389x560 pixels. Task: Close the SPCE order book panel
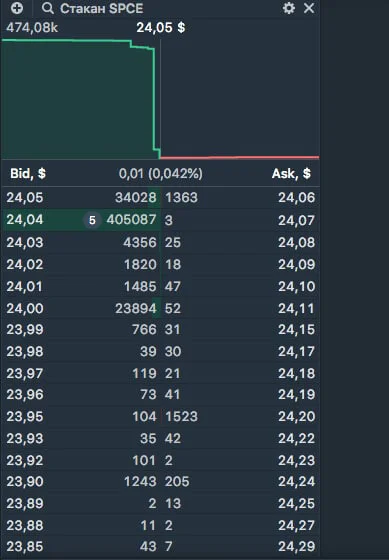coord(309,8)
